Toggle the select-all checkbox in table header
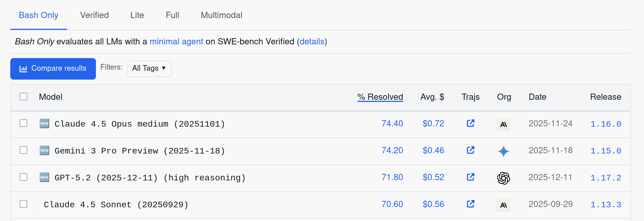This screenshot has height=221, width=644. coord(23,96)
